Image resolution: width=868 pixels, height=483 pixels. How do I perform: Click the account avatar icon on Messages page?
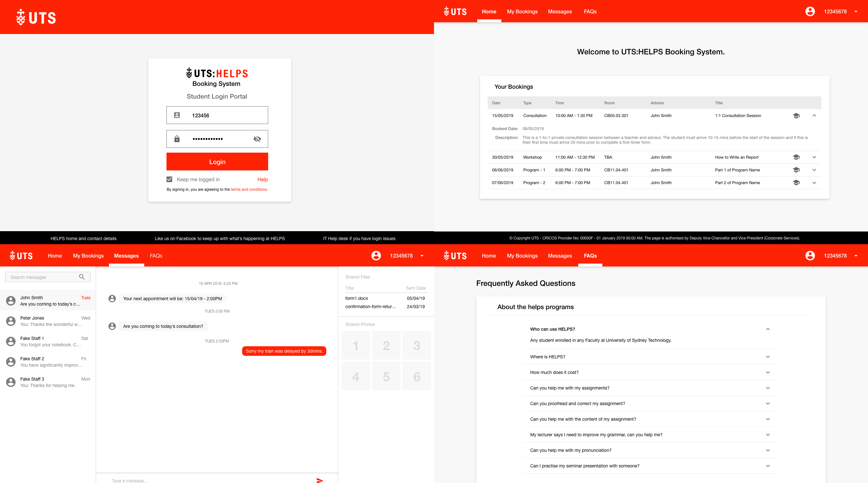[376, 256]
